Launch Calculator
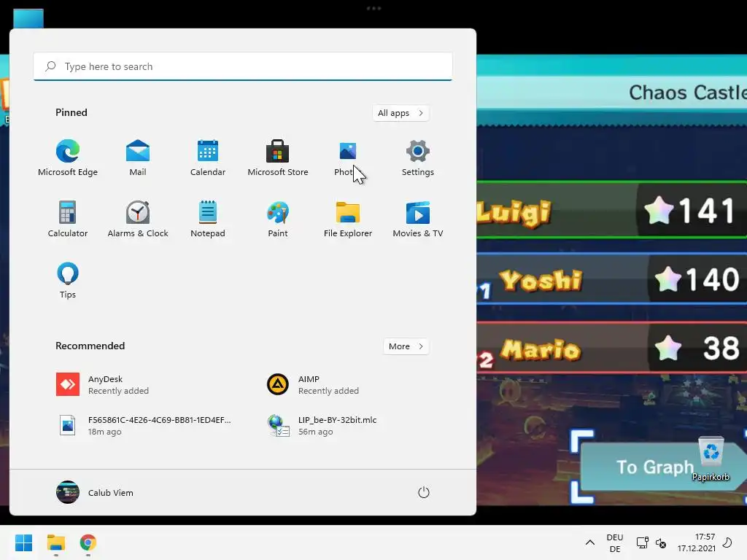This screenshot has width=747, height=560. coord(68,219)
